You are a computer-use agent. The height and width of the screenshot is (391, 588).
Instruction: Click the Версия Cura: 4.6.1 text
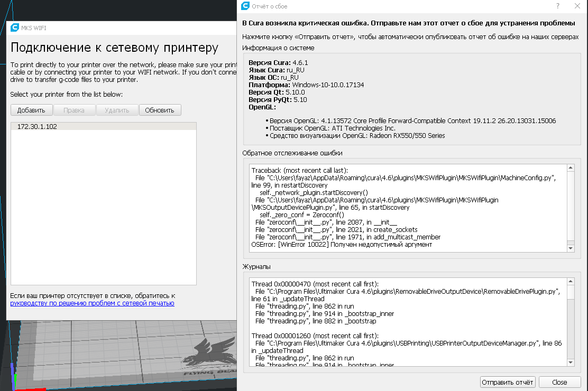278,62
